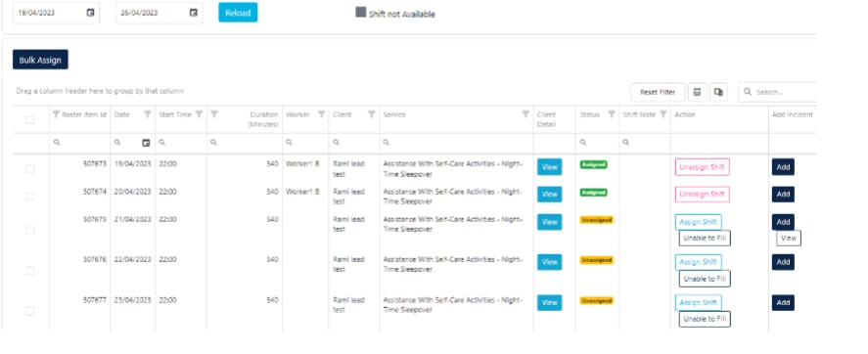
Task: Click the search magnifier in Status filter cell
Action: pyautogui.click(x=583, y=143)
